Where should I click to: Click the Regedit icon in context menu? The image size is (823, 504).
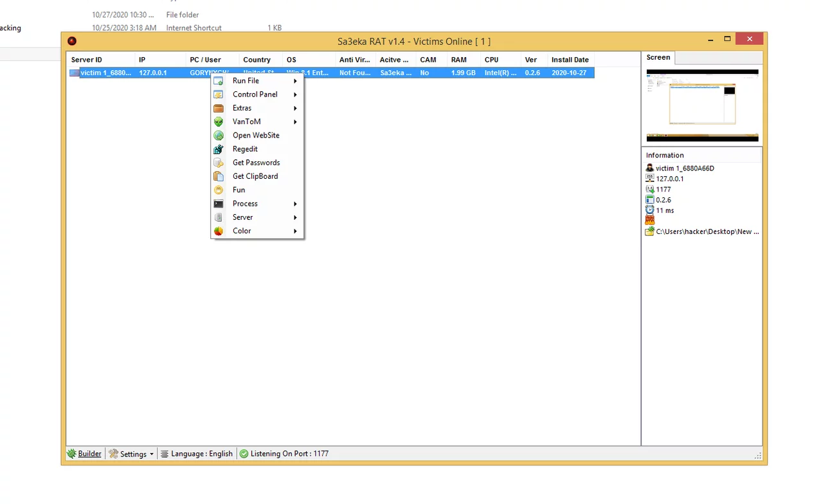(219, 149)
